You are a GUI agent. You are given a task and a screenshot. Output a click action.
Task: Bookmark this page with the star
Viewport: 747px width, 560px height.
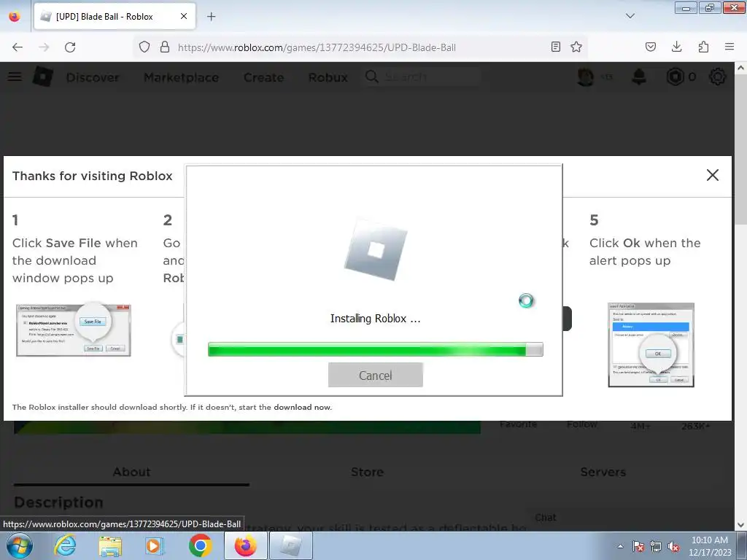(x=576, y=47)
